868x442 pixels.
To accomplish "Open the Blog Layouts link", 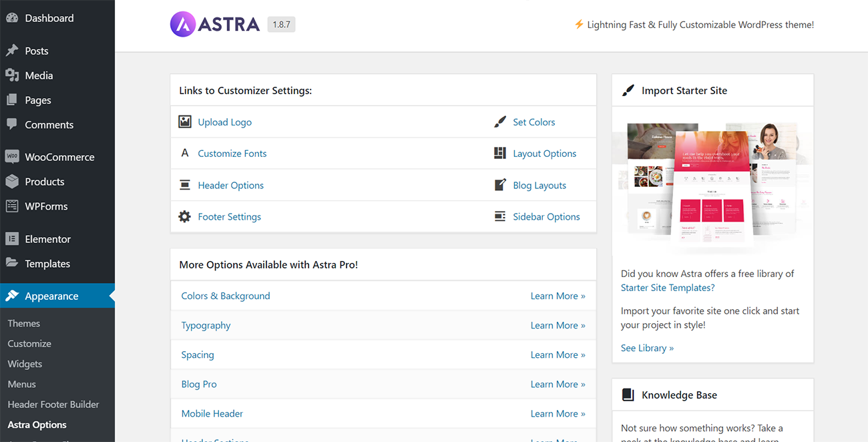I will coord(539,185).
